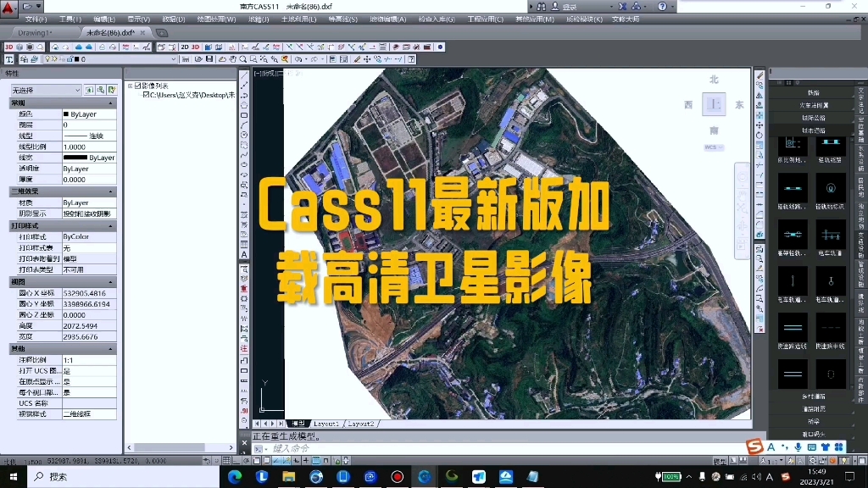This screenshot has width=868, height=488.
Task: Click the 铁路 category button in symbol panel
Action: point(813,93)
